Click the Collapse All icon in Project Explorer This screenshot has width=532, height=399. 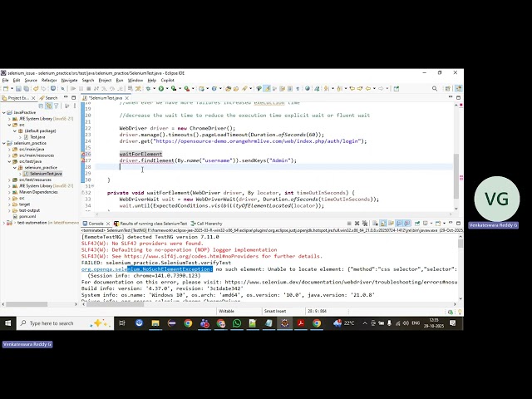[x=42, y=106]
